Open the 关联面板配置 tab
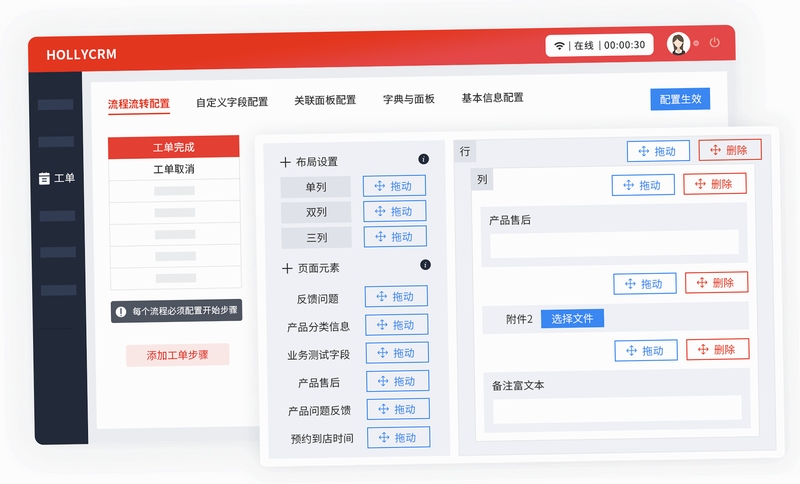Viewport: 800px width, 484px height. (325, 100)
